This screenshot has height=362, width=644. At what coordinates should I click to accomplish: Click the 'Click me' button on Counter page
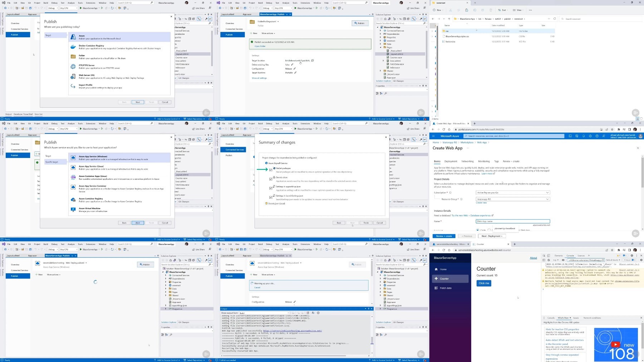point(484,283)
